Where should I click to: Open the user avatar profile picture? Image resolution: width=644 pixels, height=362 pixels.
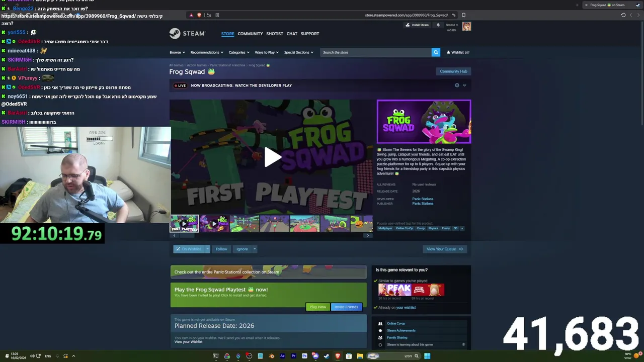(466, 27)
